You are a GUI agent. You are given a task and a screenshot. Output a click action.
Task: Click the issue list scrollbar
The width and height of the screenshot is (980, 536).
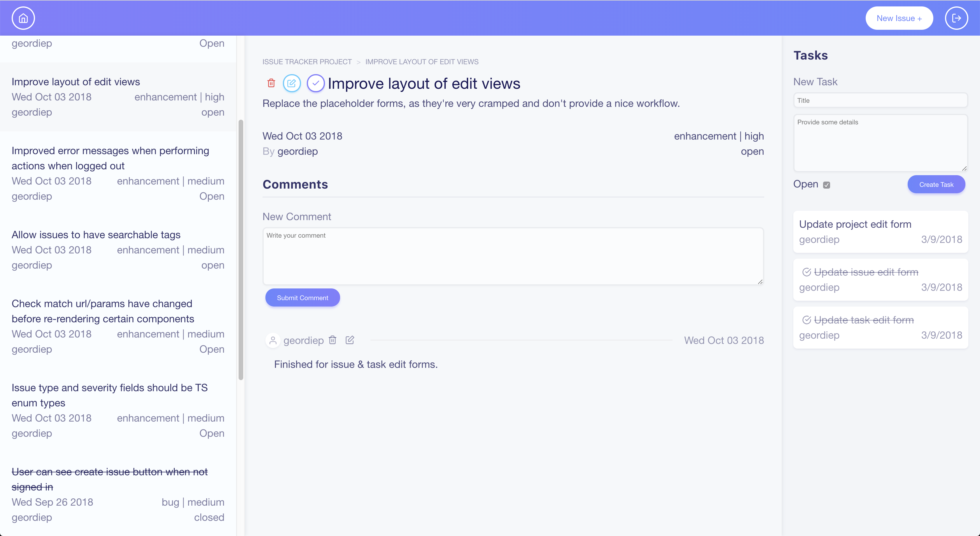tap(240, 249)
